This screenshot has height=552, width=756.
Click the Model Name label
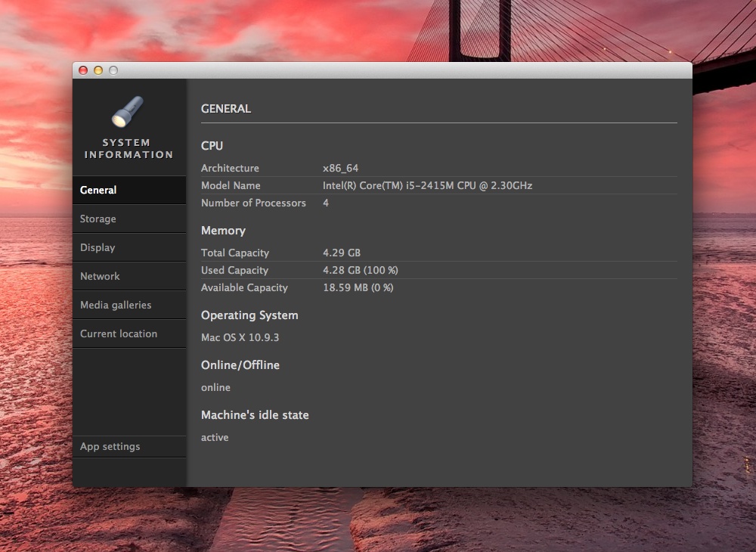tap(231, 185)
